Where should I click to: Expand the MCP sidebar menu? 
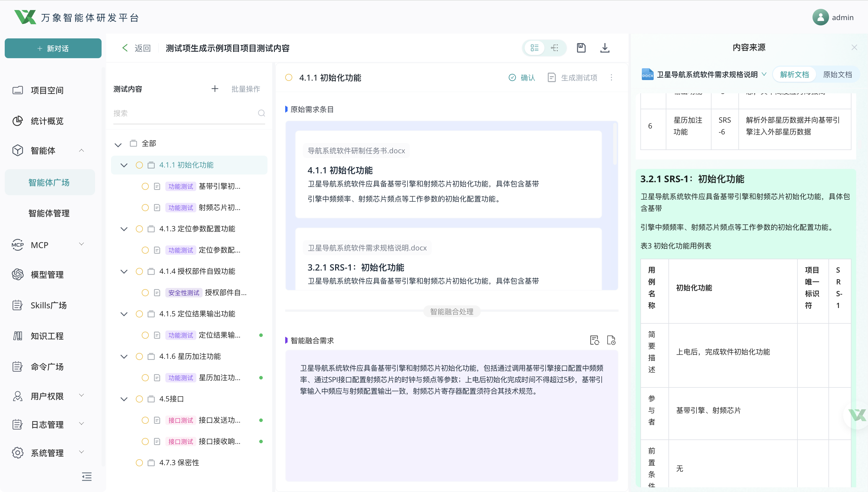click(x=81, y=244)
